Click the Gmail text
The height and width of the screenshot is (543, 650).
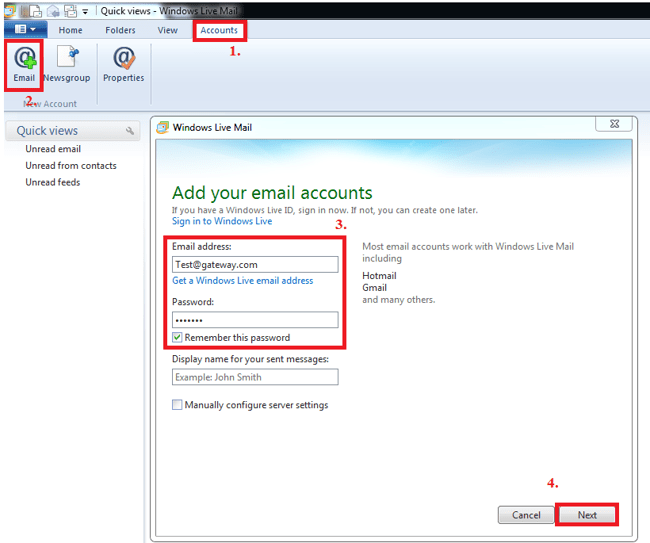374,288
